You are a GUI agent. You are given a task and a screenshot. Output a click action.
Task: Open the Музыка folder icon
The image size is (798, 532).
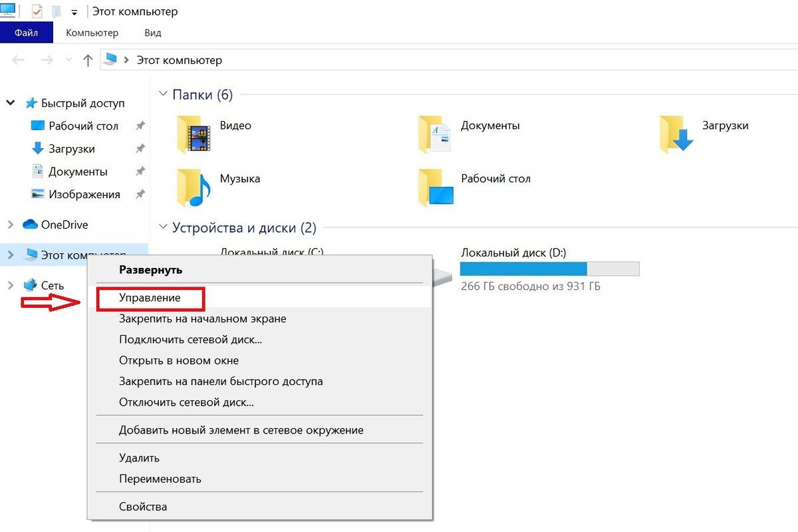(x=194, y=188)
